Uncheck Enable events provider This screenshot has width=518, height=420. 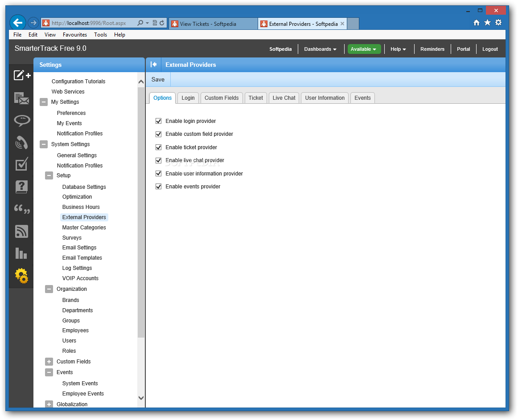(x=159, y=187)
